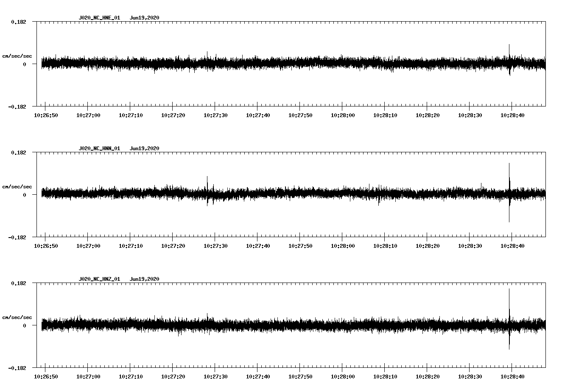Select the Jun19,2020 date above HNZ plot
Viewport: 576px width, 392px height.
coord(145,279)
